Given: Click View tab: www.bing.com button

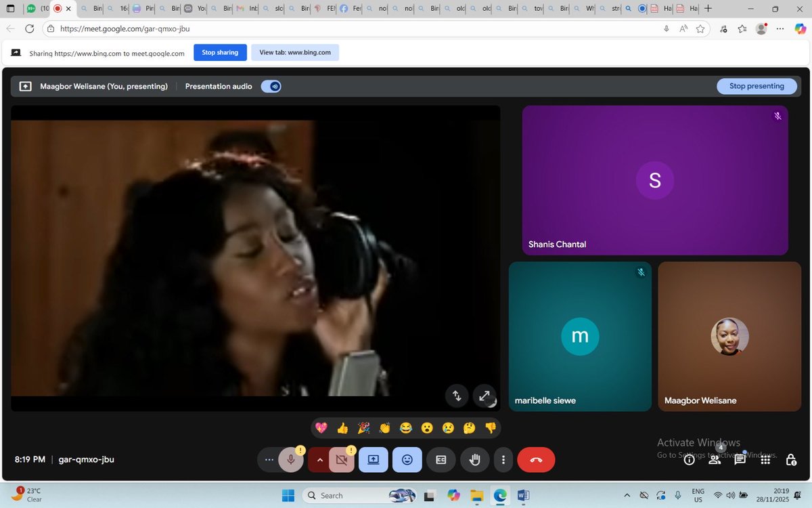Looking at the screenshot, I should point(295,53).
